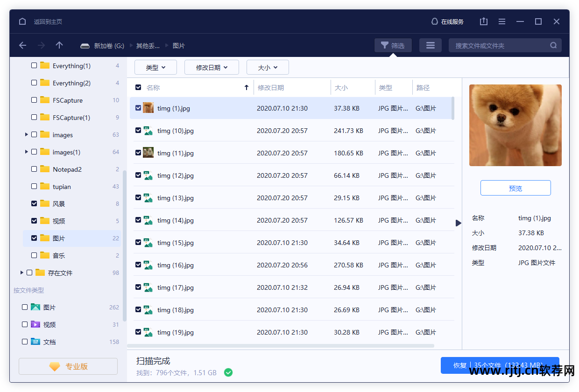579x392 pixels.
Task: Toggle the select-all checkbox beside 名称
Action: pos(138,87)
